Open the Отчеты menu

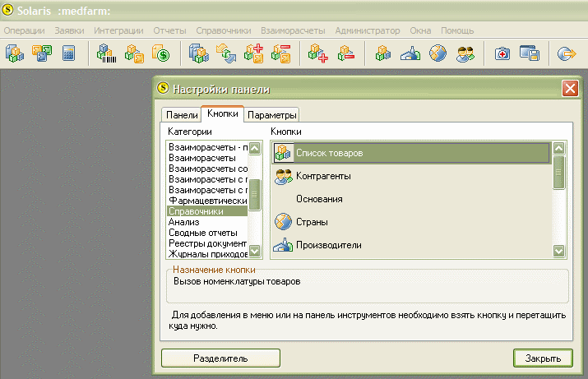tap(169, 30)
